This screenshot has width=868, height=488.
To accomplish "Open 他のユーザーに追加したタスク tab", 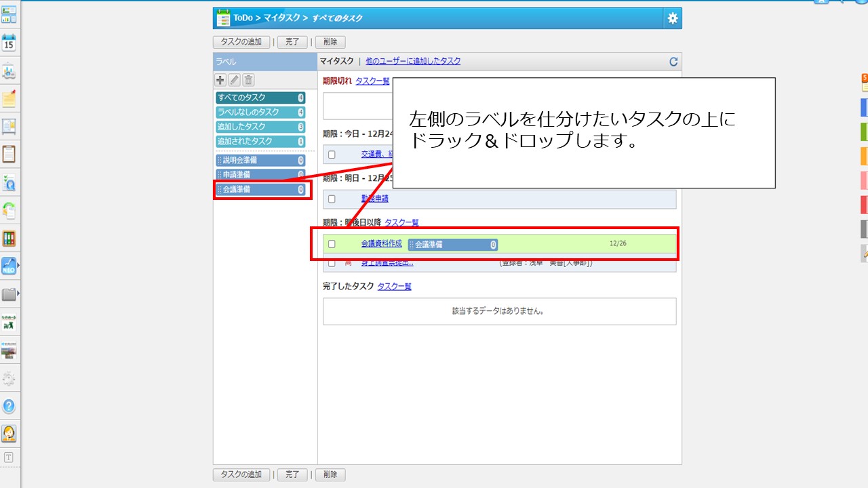I will (413, 61).
